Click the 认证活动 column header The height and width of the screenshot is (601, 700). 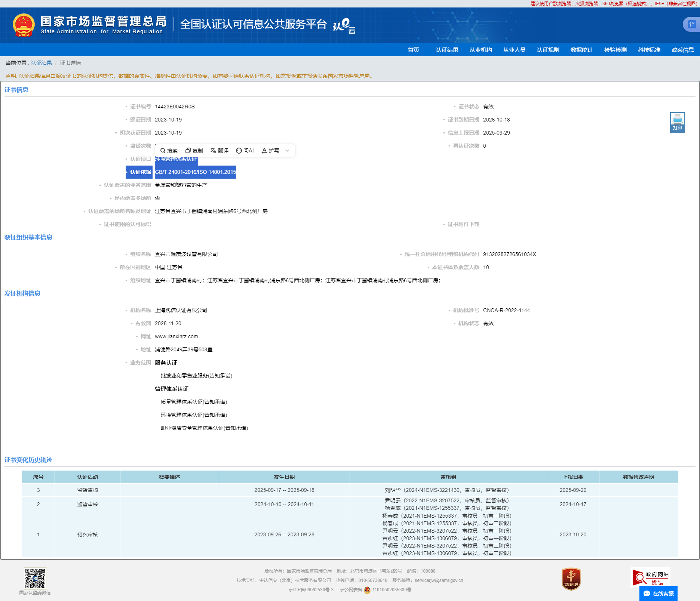[x=87, y=477]
